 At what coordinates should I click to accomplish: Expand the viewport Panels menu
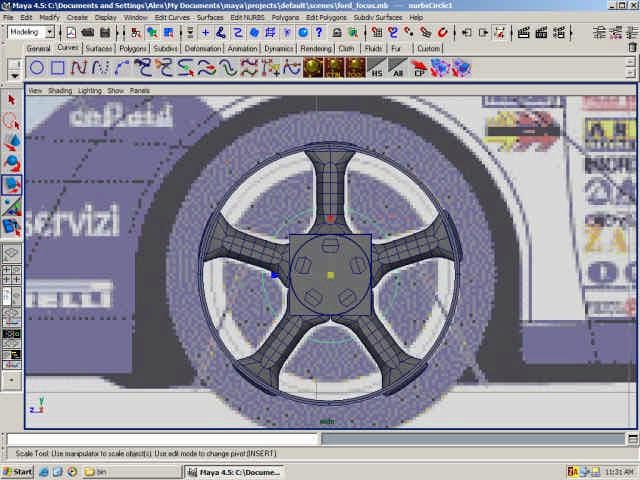click(139, 90)
